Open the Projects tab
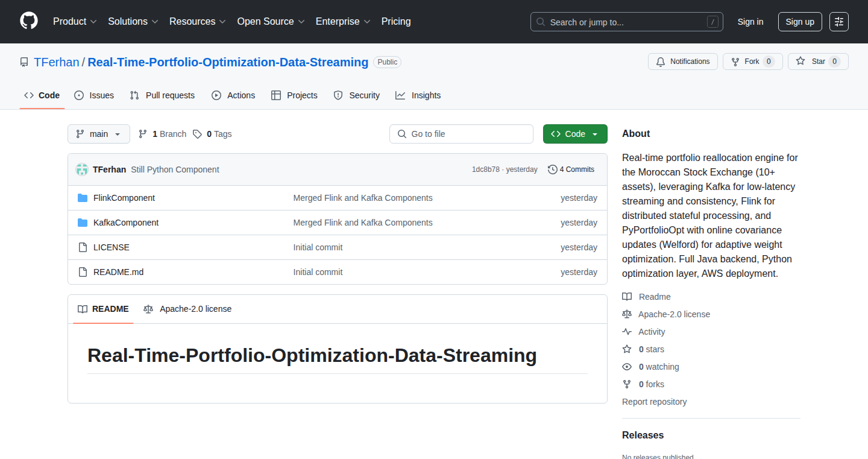The image size is (868, 459). [x=294, y=95]
